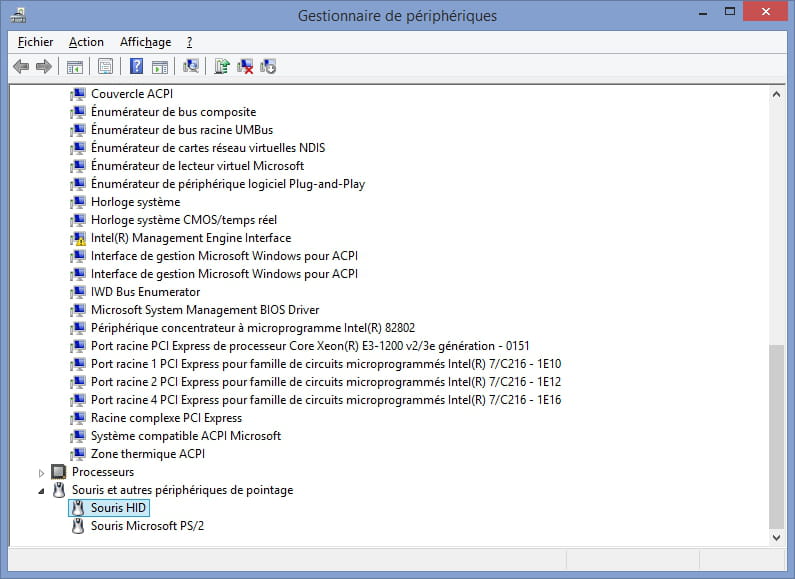This screenshot has width=795, height=579.
Task: Click the Zone thermique ACPI device icon
Action: pos(78,454)
